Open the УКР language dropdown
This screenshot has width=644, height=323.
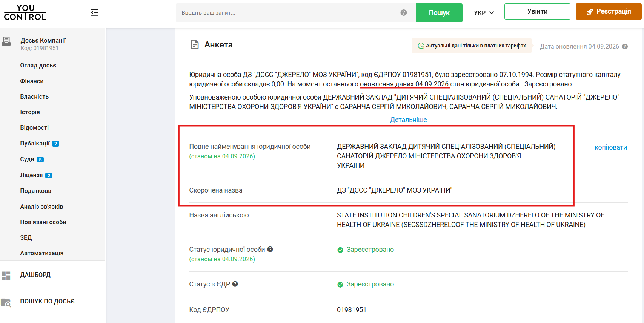[x=484, y=13]
